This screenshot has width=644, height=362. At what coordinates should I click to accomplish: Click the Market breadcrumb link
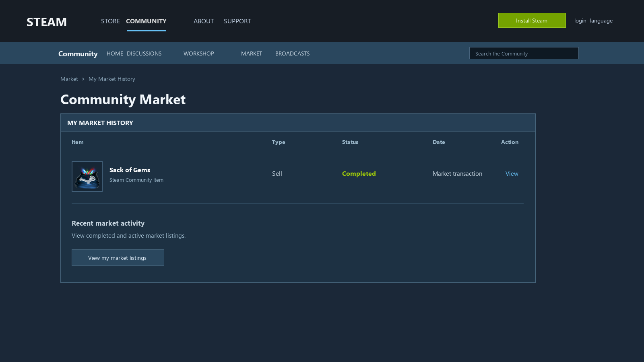click(69, 79)
